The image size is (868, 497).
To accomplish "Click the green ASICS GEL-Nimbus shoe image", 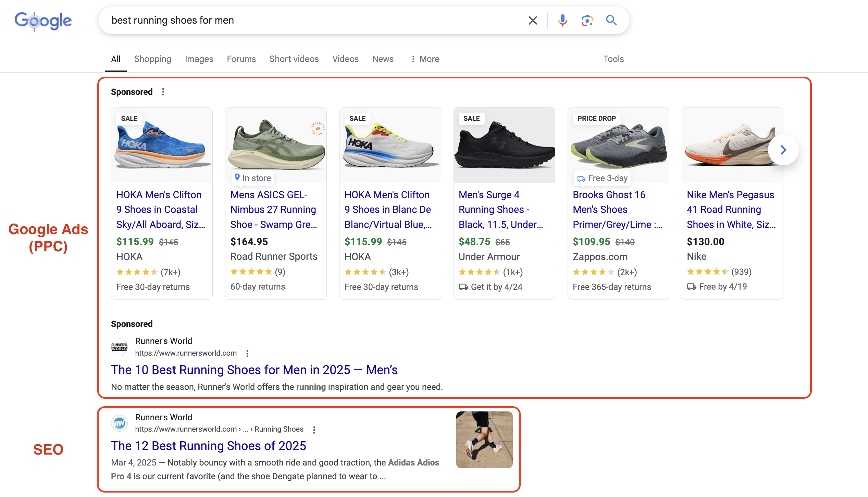I will 276,145.
